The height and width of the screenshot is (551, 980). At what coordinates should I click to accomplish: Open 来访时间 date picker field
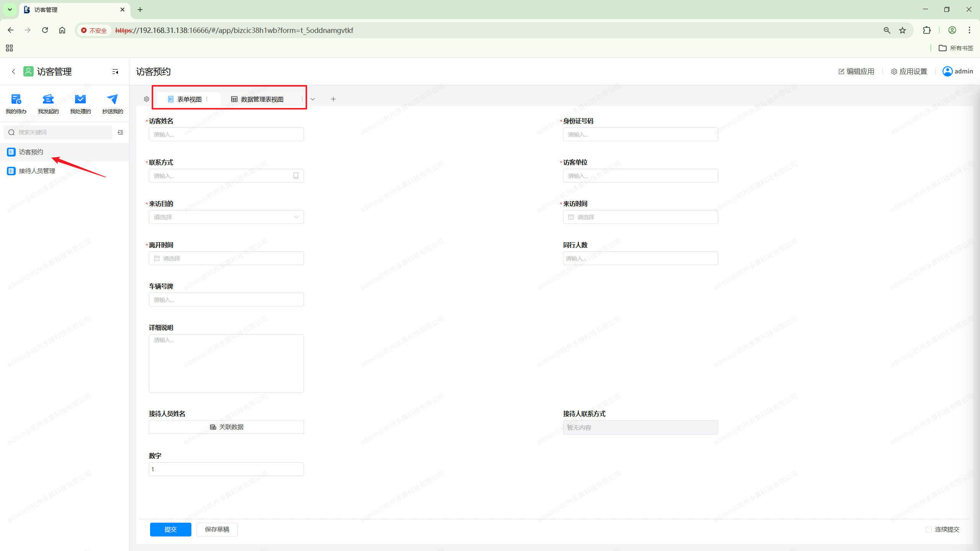640,217
